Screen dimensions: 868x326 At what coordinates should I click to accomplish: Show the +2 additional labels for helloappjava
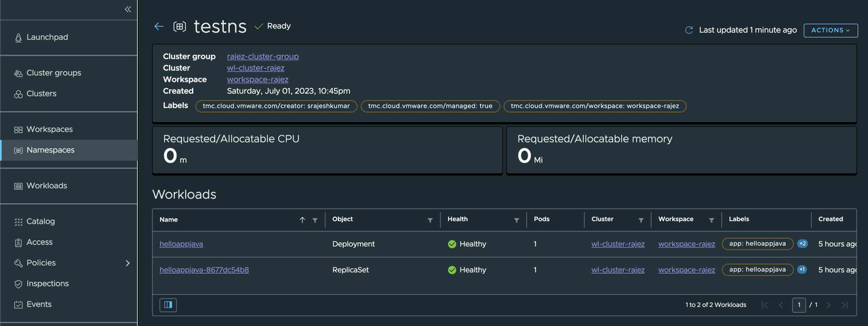click(x=802, y=244)
